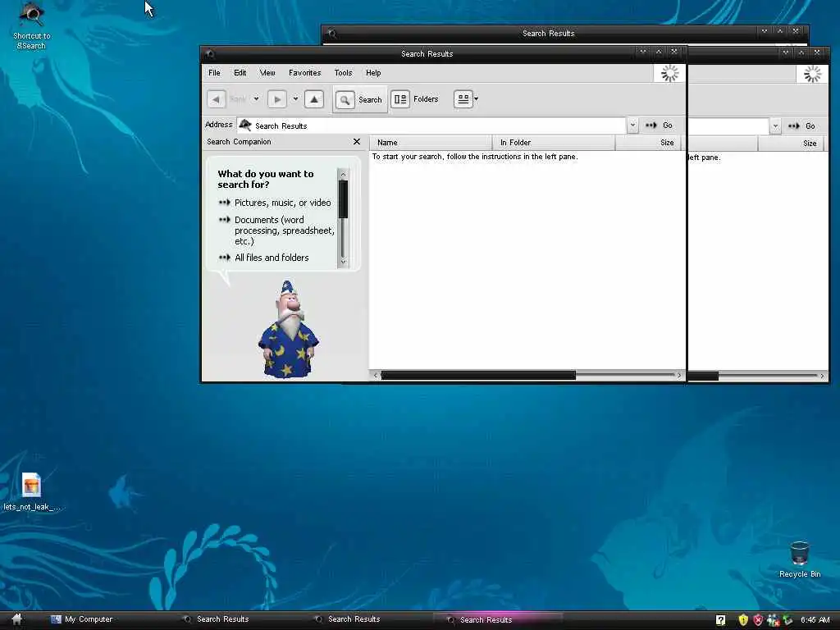
Task: Click Go button in front window
Action: [659, 126]
